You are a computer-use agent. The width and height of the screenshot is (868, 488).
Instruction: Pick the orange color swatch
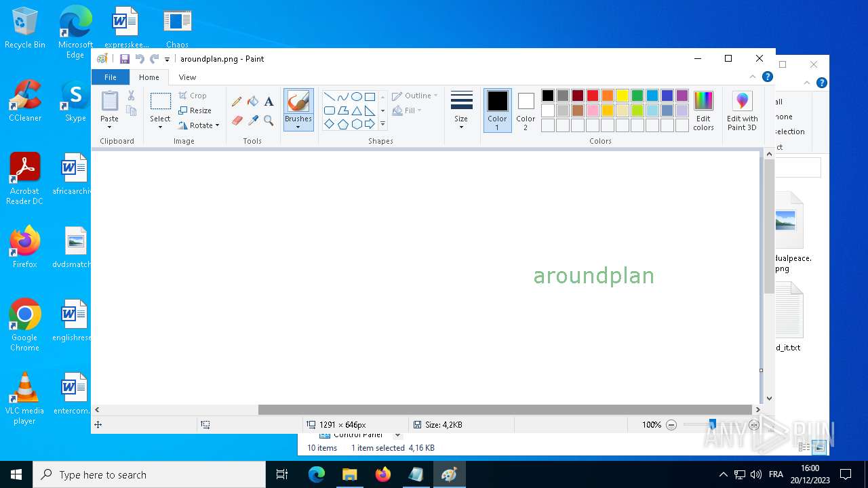(x=608, y=96)
